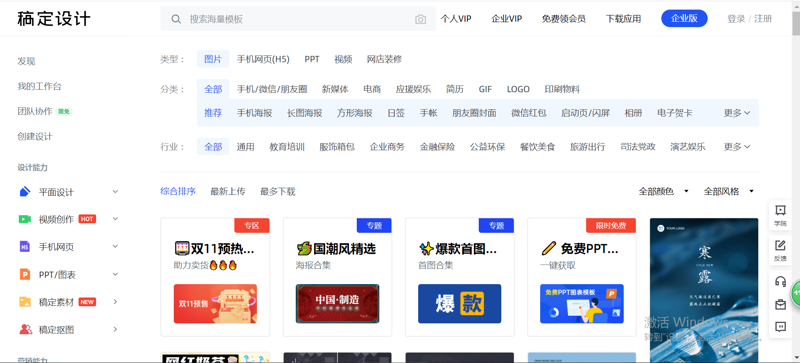Click 免费领会员 link
This screenshot has height=363, width=800.
click(564, 19)
